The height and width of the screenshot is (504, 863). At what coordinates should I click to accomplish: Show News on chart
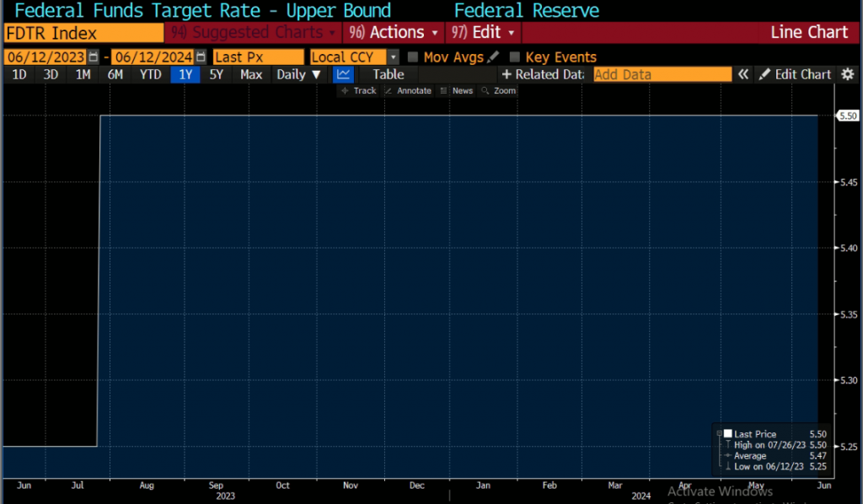point(457,91)
